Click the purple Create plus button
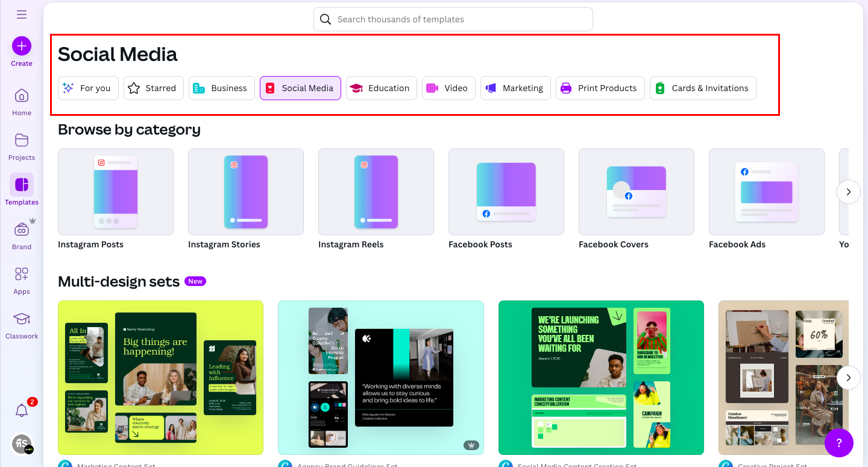The height and width of the screenshot is (467, 868). click(x=22, y=46)
